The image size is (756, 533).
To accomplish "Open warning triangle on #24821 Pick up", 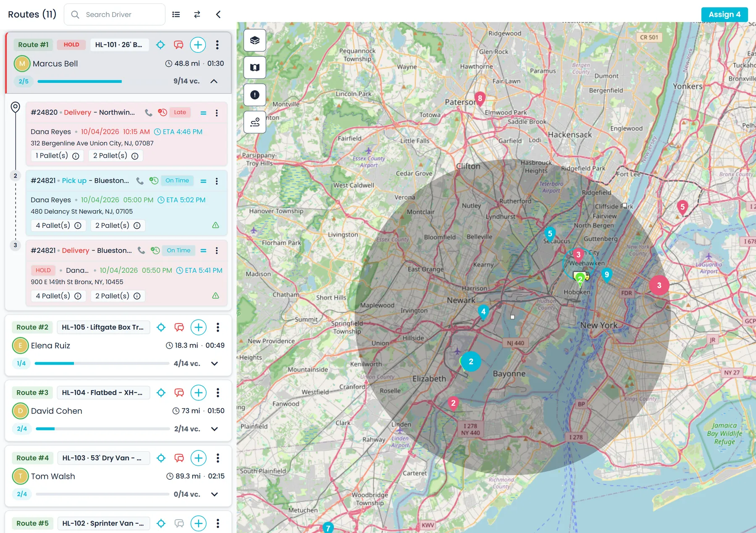I will point(216,225).
